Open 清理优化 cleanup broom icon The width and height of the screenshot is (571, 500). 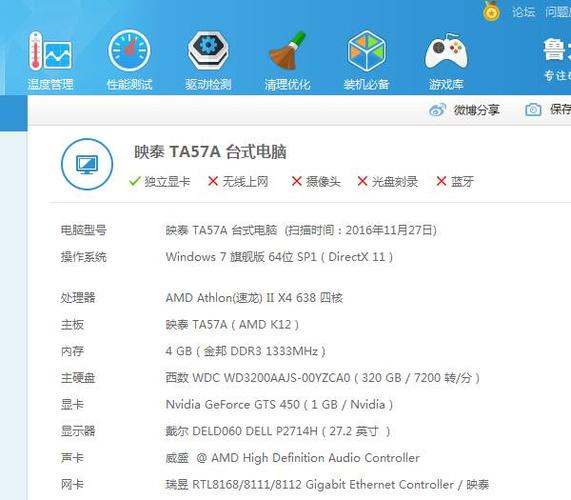point(287,51)
